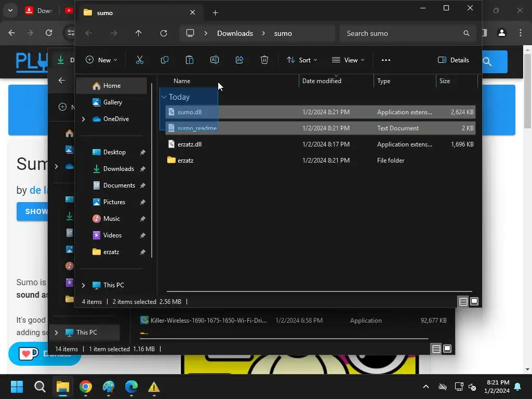Toggle the pin next to Videos
This screenshot has width=532, height=399.
tap(142, 235)
